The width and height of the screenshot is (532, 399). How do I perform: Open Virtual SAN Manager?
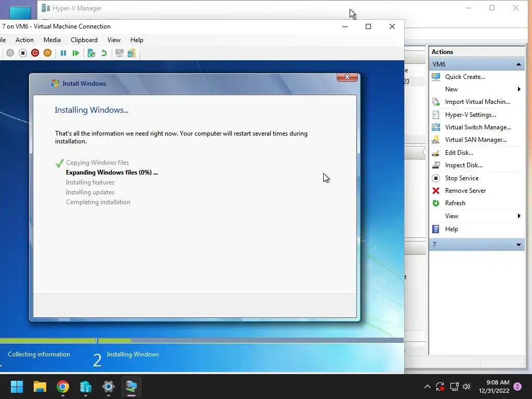[476, 140]
